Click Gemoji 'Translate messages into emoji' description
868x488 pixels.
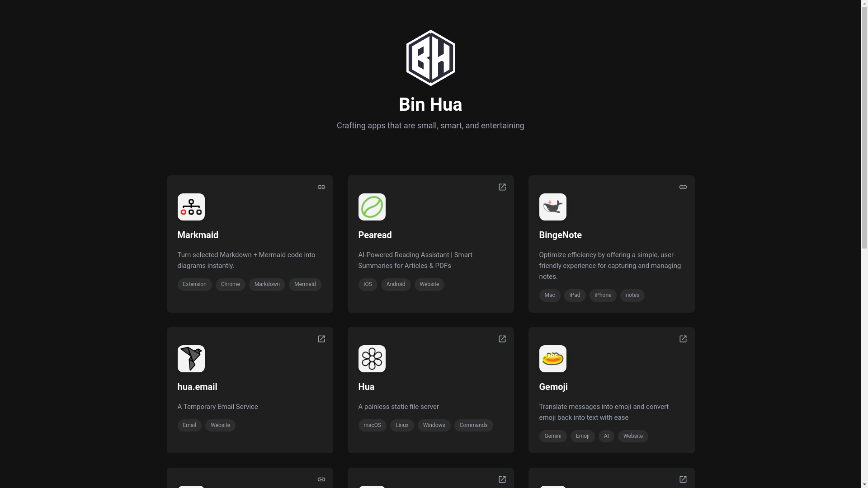[604, 412]
